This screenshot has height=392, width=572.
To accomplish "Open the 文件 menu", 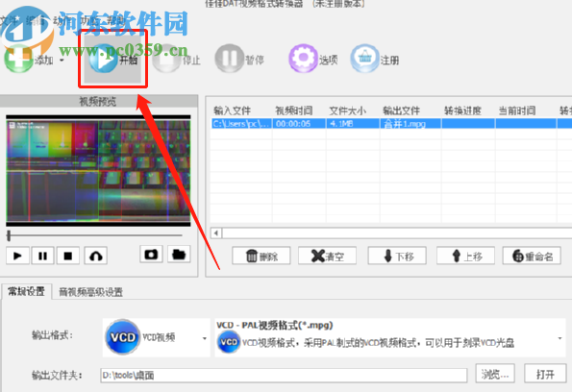I will coord(8,21).
